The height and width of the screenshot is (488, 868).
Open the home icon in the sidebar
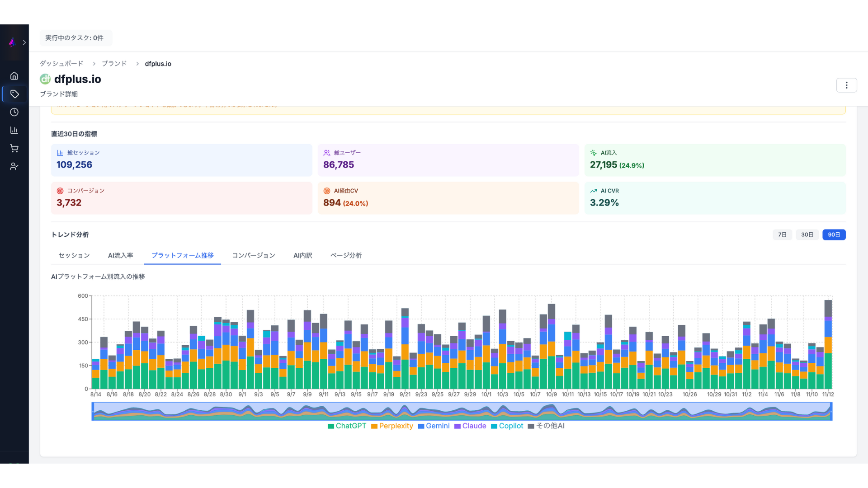(x=14, y=76)
